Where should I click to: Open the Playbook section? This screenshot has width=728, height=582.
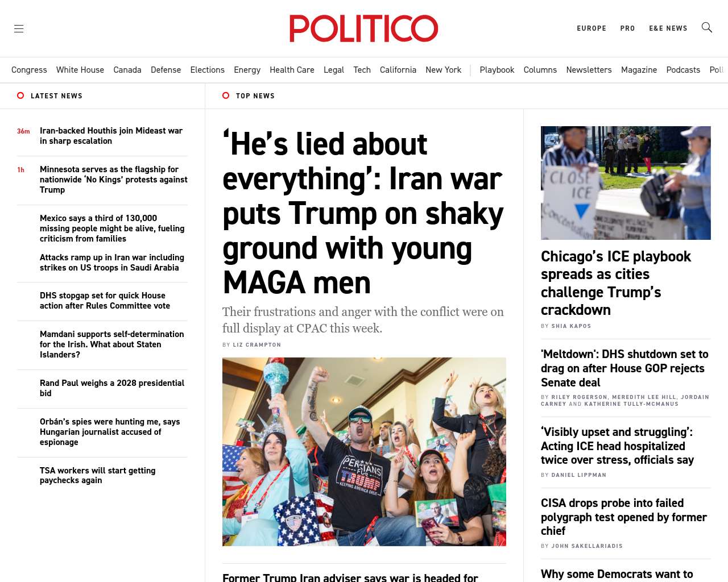497,70
